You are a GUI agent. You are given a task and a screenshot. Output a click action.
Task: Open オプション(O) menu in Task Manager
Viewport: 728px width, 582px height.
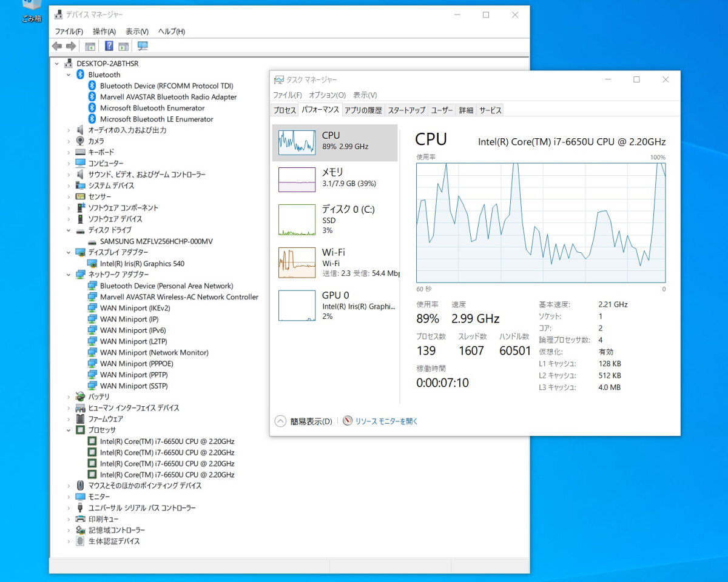(326, 95)
